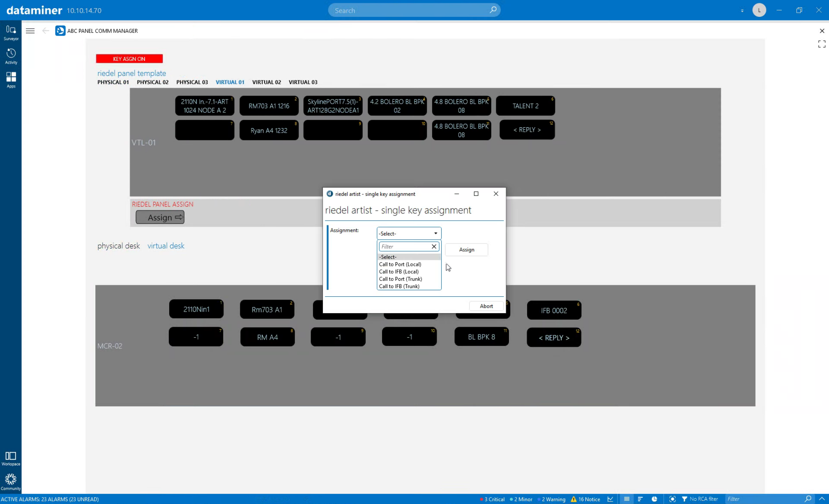Image resolution: width=829 pixels, height=504 pixels.
Task: Open the riedel panel template link
Action: pyautogui.click(x=131, y=73)
